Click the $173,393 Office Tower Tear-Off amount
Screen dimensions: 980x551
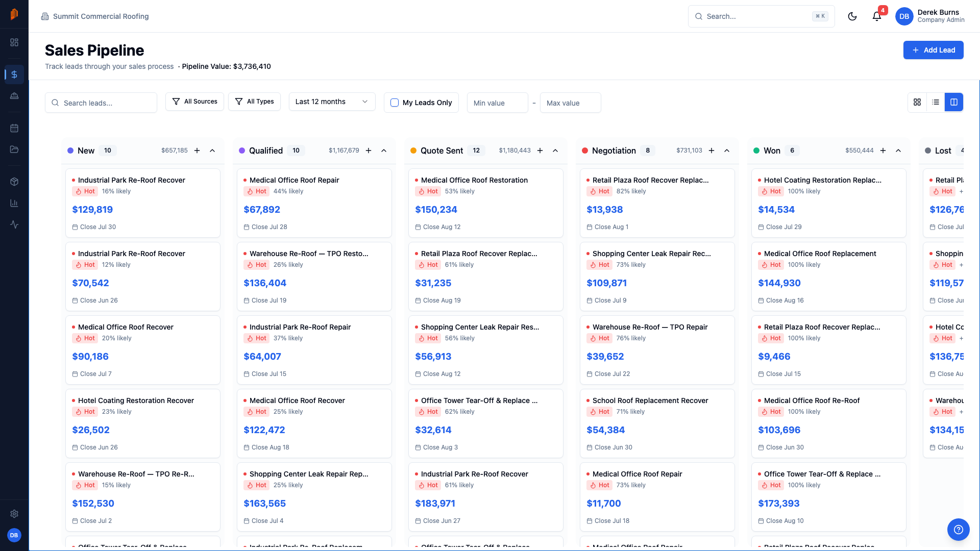coord(779,504)
